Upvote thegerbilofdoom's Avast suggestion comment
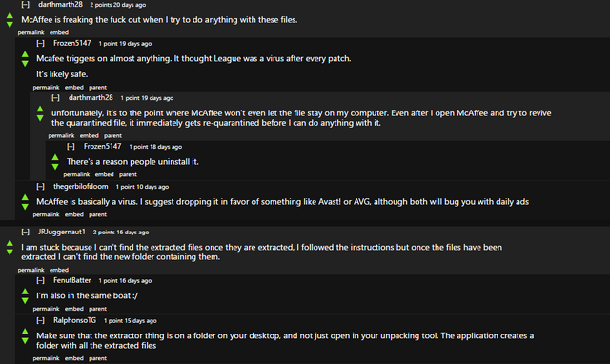Viewport: 610px width, 364px height. [25, 197]
